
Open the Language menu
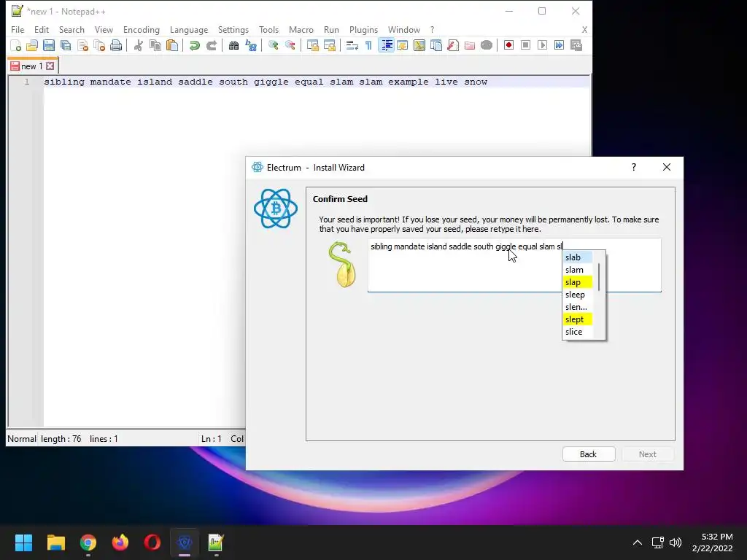click(x=189, y=29)
